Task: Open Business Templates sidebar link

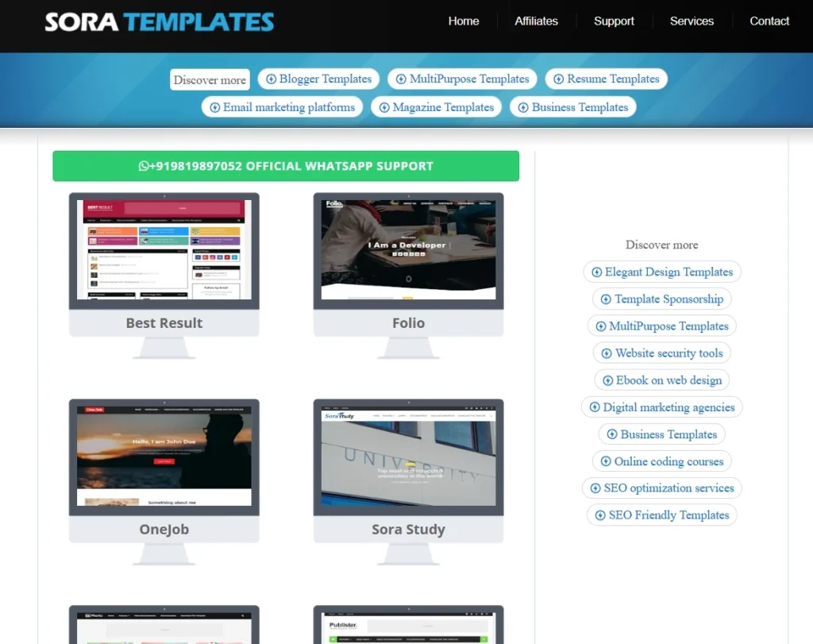Action: pos(662,434)
